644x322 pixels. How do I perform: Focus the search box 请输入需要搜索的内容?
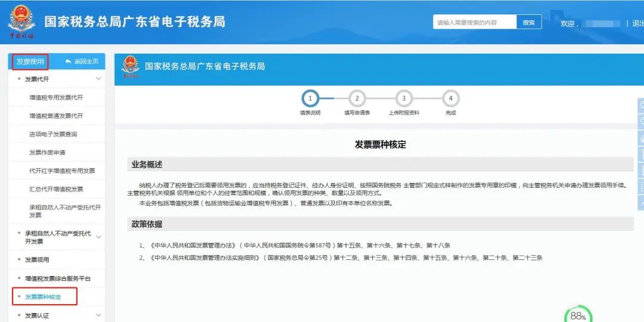(475, 22)
